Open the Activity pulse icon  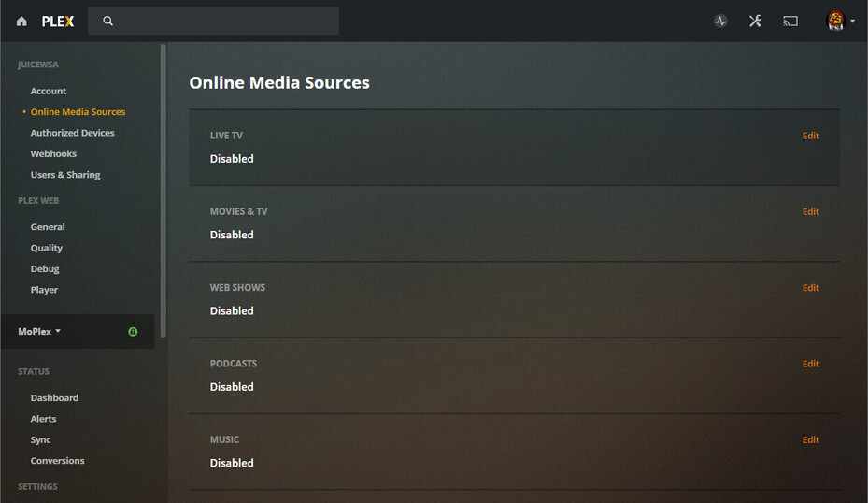click(720, 22)
